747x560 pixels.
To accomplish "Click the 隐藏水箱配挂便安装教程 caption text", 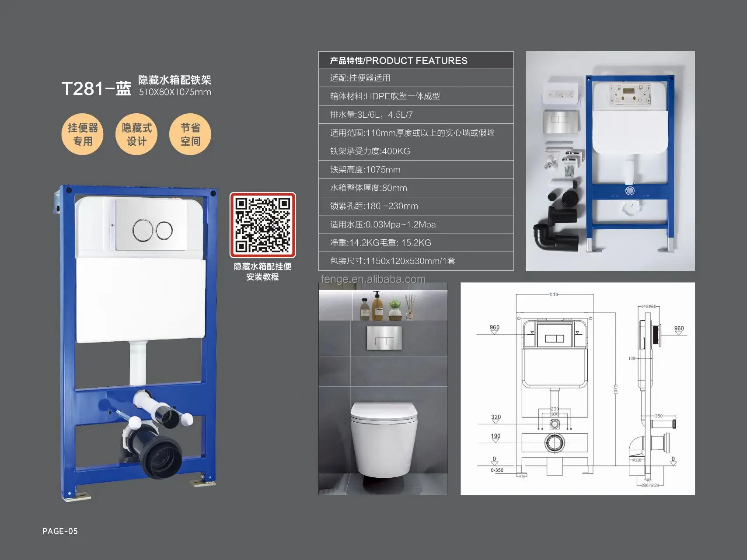I will (x=262, y=272).
